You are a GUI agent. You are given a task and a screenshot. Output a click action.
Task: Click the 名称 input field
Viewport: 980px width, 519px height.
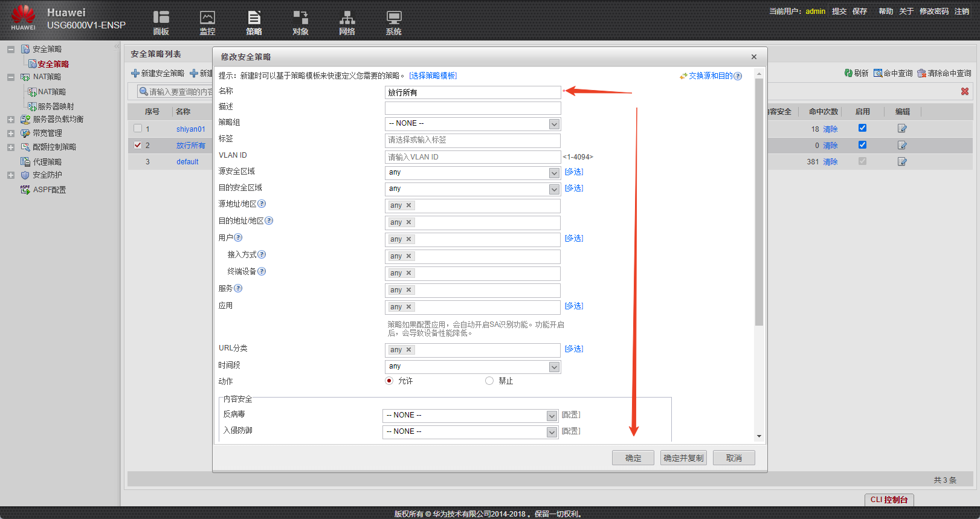pyautogui.click(x=473, y=92)
